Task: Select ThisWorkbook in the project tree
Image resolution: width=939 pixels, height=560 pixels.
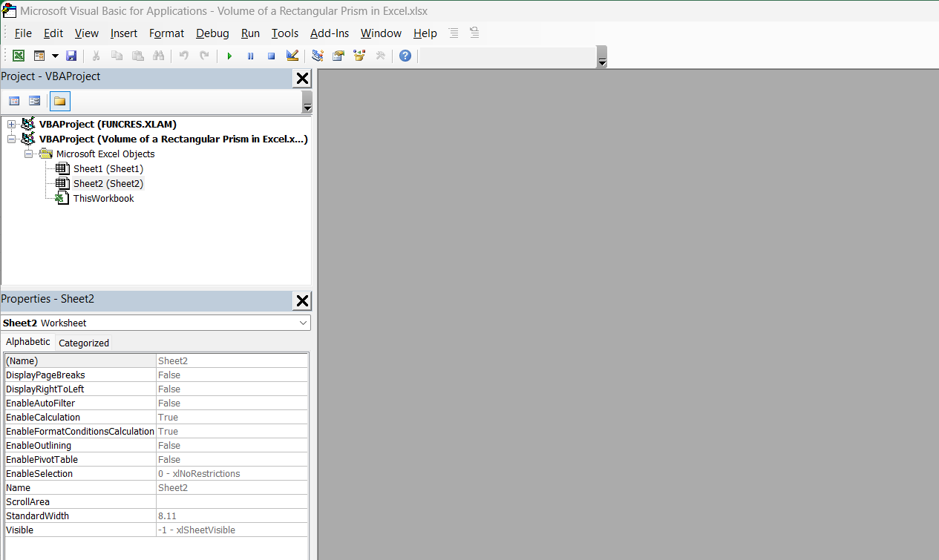Action: coord(104,198)
